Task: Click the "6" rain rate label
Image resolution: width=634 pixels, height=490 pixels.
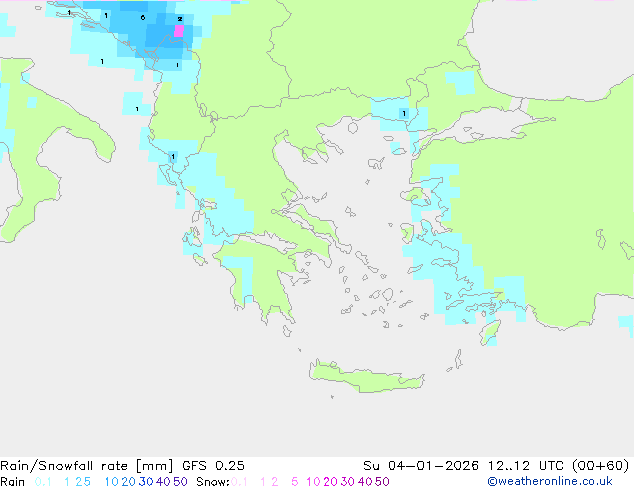Action: (143, 17)
